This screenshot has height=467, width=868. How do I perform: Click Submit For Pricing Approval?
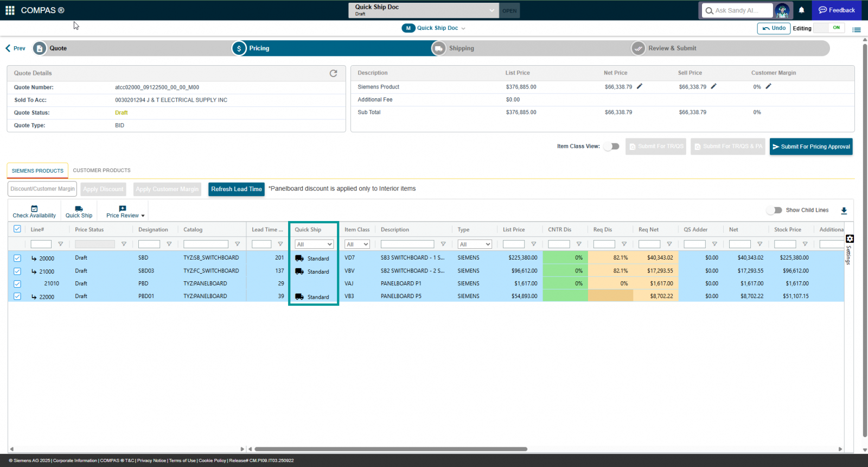pyautogui.click(x=811, y=147)
